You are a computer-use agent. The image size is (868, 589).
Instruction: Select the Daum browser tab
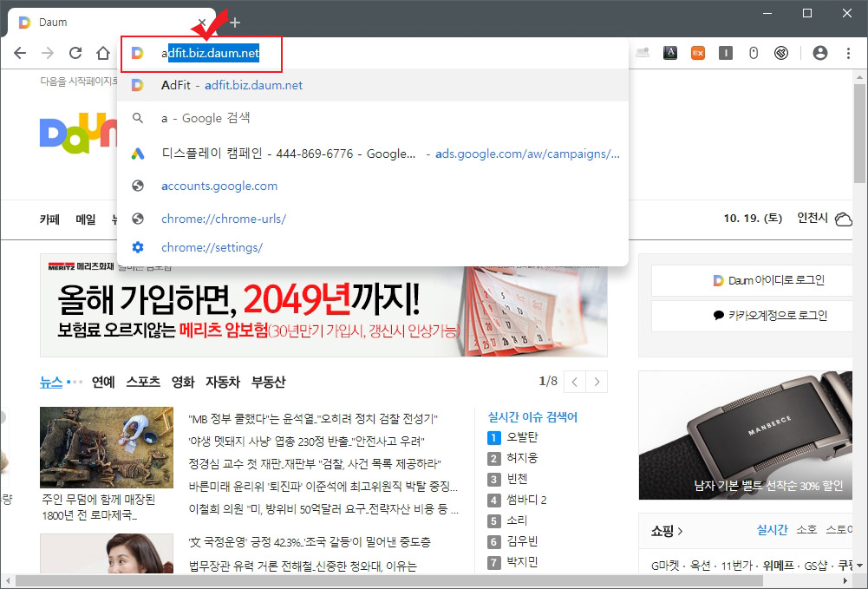[111, 23]
